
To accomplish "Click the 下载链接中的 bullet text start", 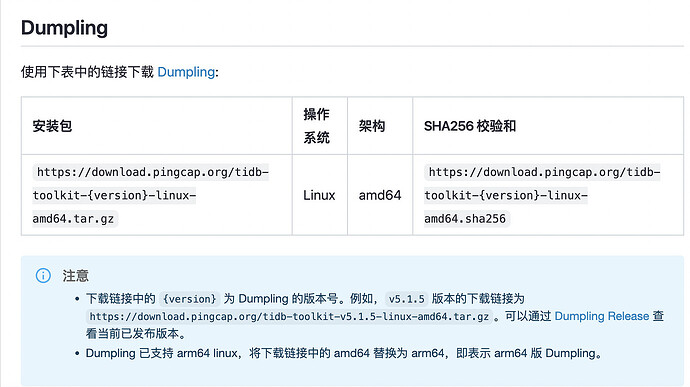I will tap(121, 299).
